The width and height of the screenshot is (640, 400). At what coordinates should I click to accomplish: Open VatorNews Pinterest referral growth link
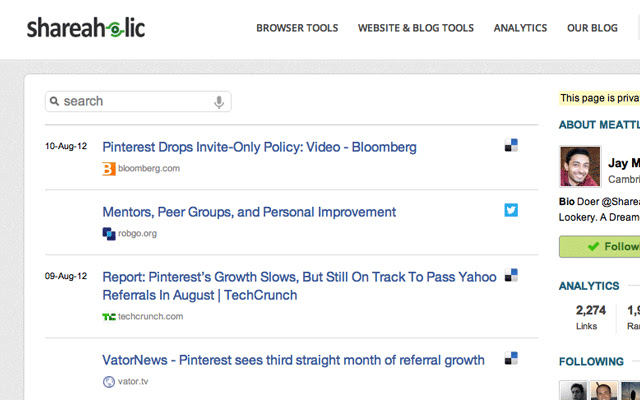(x=293, y=360)
